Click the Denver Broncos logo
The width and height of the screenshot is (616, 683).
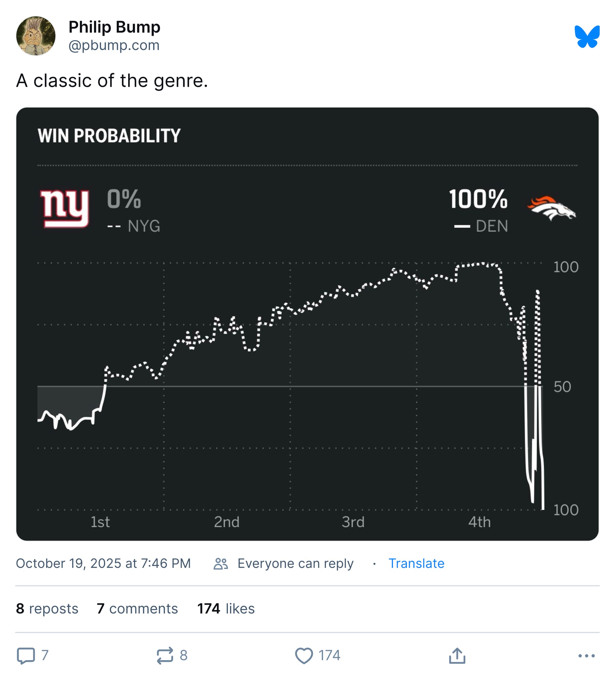point(551,208)
